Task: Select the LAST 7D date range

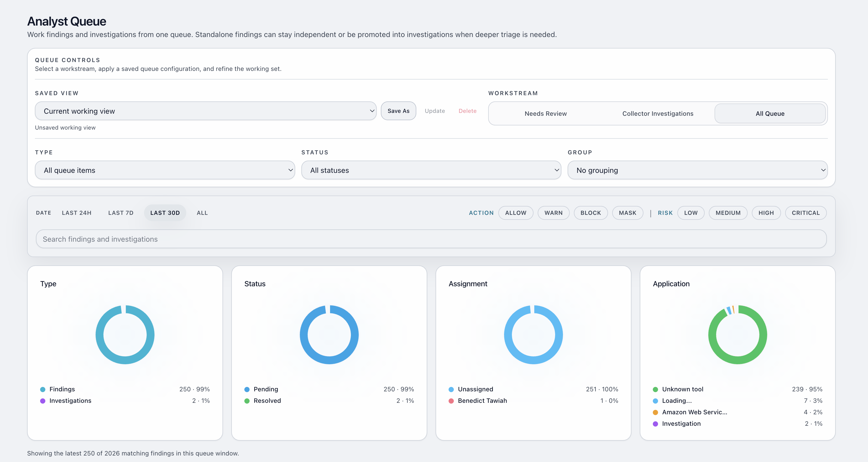Action: pos(121,213)
